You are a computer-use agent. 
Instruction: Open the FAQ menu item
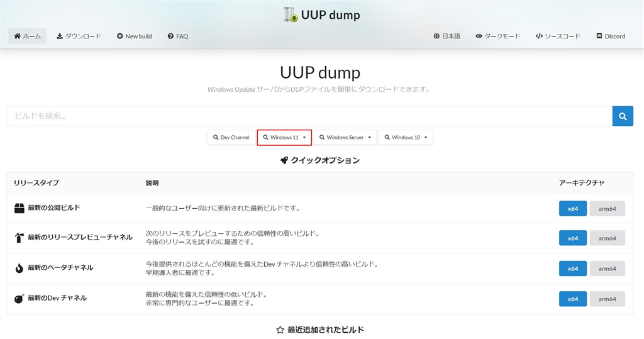tap(178, 36)
